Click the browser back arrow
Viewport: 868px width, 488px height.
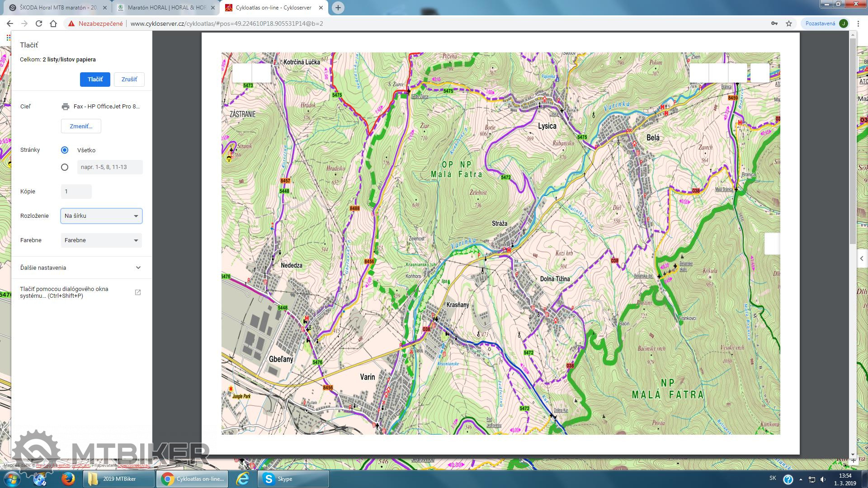click(x=10, y=23)
